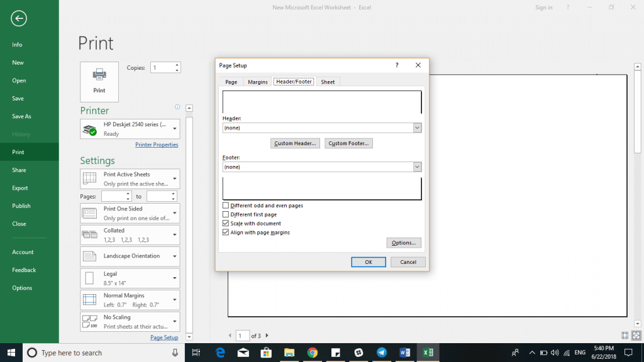The image size is (644, 362).
Task: Open Excel from the taskbar
Action: tap(429, 353)
